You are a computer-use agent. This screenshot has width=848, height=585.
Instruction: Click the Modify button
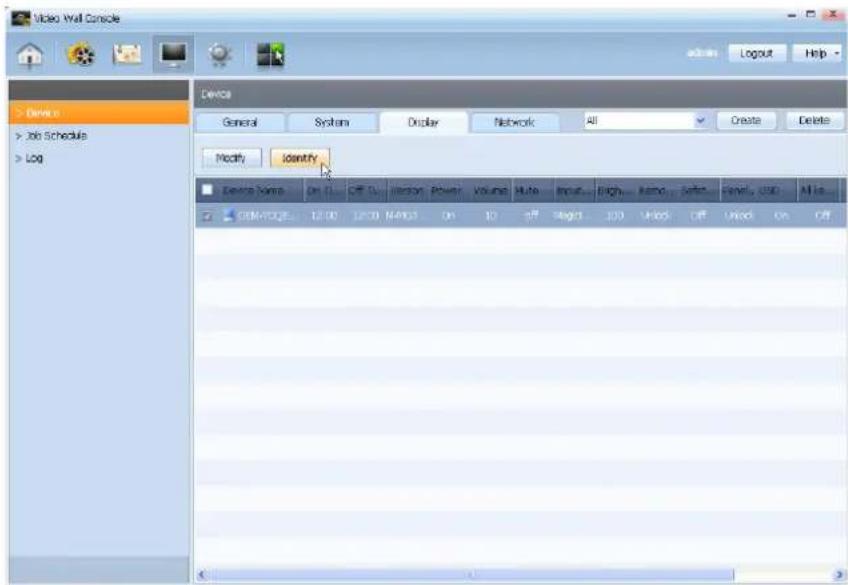pyautogui.click(x=231, y=158)
